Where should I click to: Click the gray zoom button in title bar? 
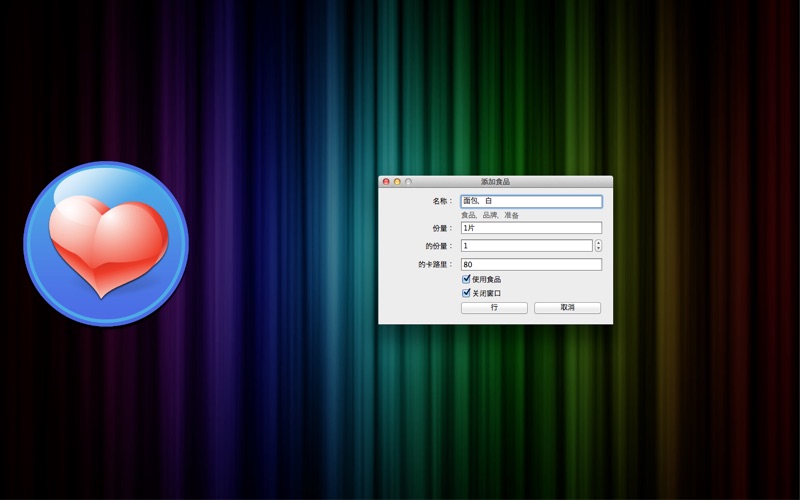pos(408,182)
